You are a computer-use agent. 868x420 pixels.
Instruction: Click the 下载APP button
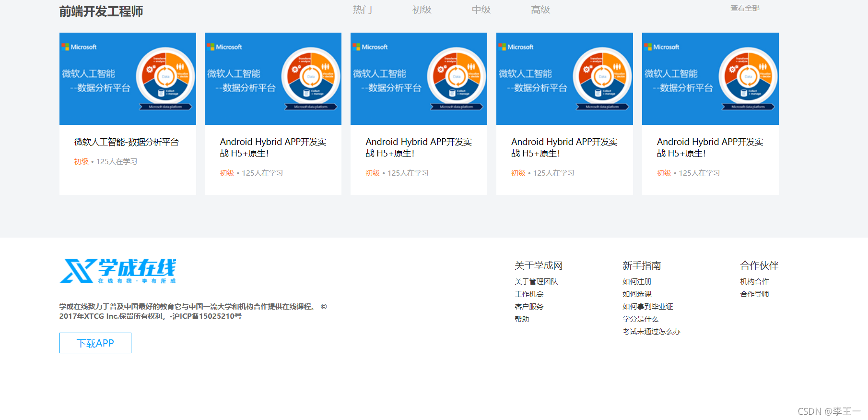(95, 343)
